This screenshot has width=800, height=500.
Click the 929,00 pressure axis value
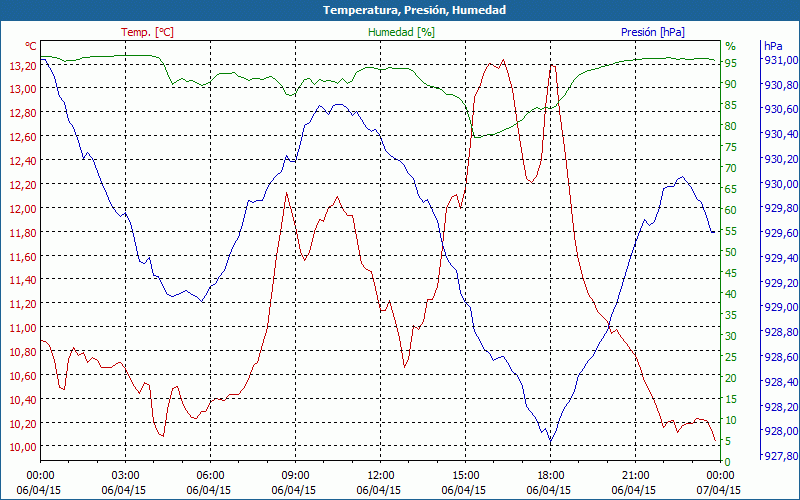point(780,307)
